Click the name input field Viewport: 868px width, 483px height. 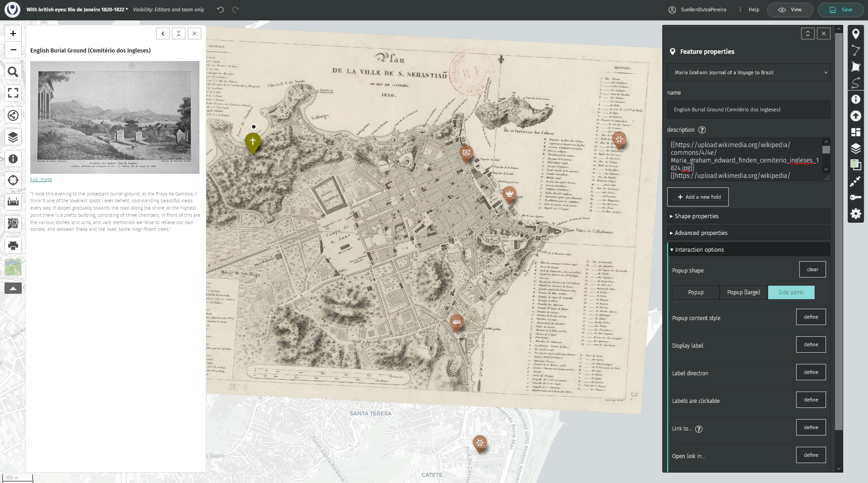coord(748,110)
